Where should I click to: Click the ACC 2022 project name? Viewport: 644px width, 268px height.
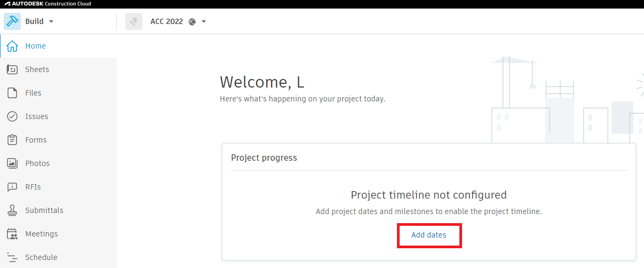(166, 22)
